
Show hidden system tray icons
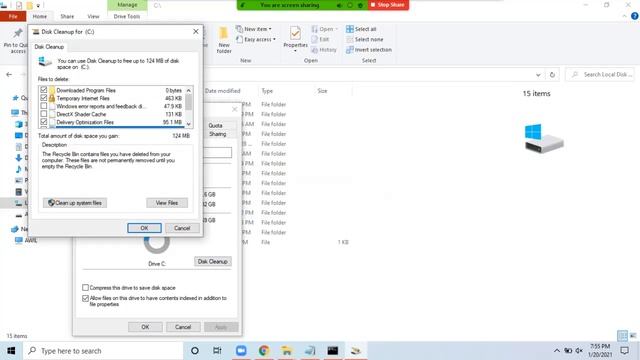click(557, 351)
